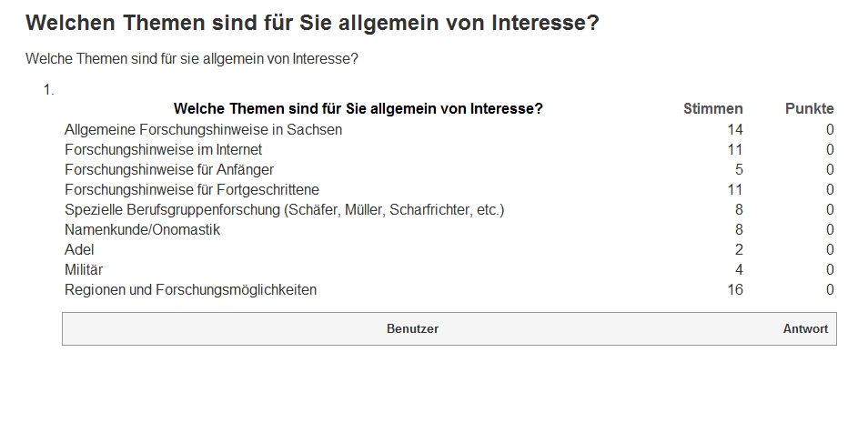Click the Stimmen column heading

pyautogui.click(x=713, y=108)
